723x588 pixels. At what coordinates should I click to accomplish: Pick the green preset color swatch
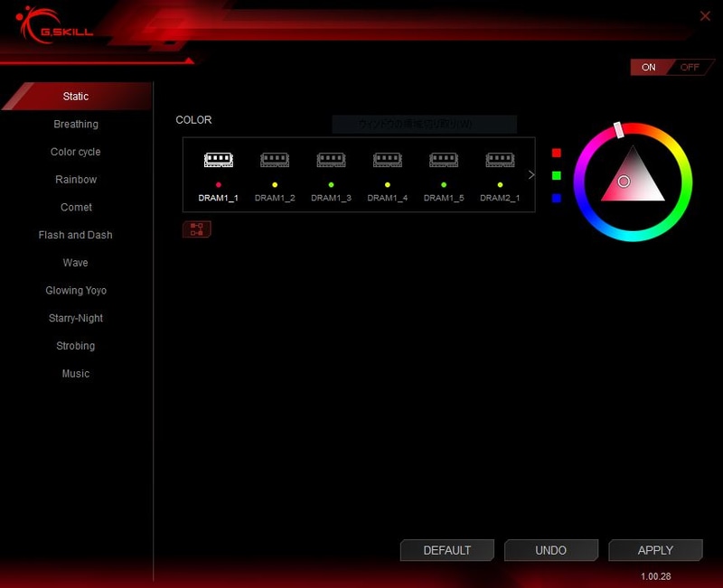tap(555, 173)
